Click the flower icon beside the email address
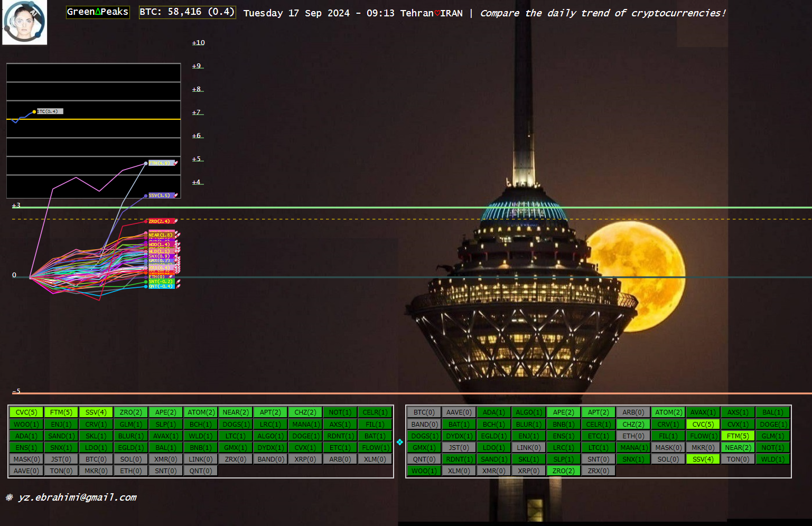Viewport: 812px width, 526px height. 10,497
